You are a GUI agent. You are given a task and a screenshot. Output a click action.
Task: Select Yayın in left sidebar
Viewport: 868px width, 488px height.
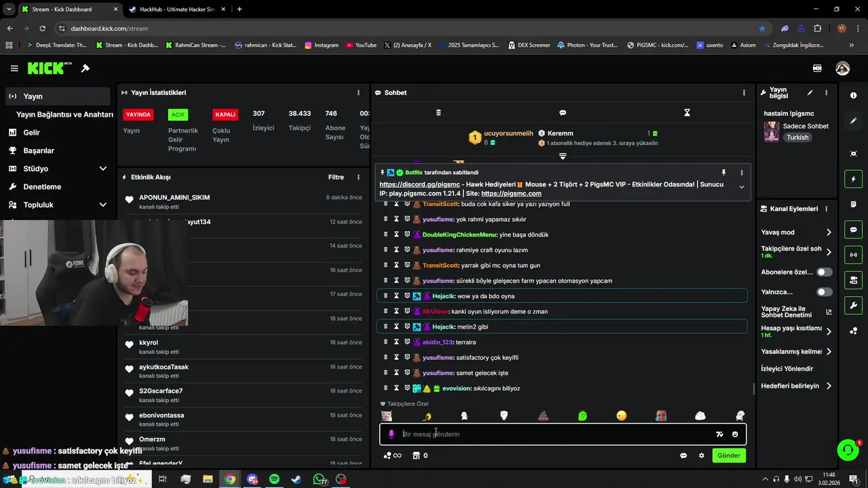[58, 96]
